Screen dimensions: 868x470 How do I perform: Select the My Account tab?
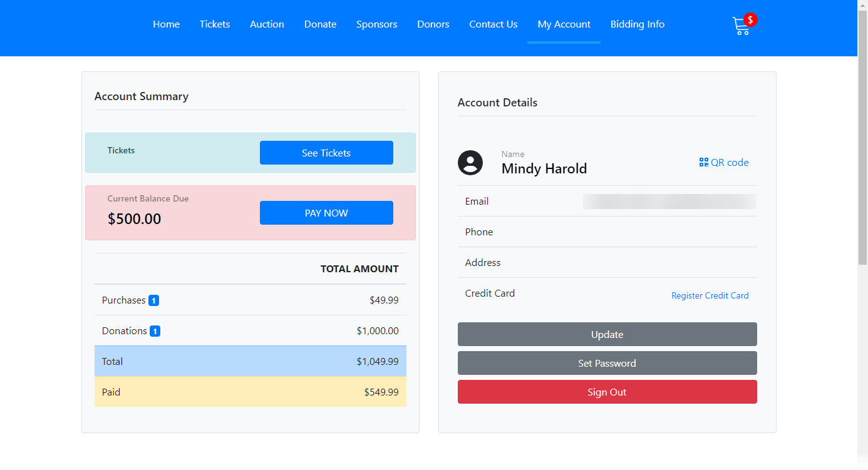[564, 24]
